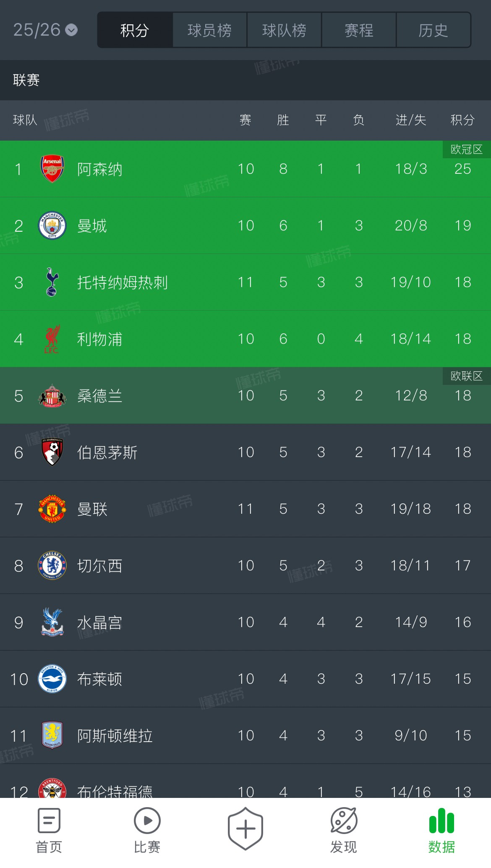This screenshot has width=491, height=868.
Task: Tap the Chelsea club crest
Action: point(52,565)
